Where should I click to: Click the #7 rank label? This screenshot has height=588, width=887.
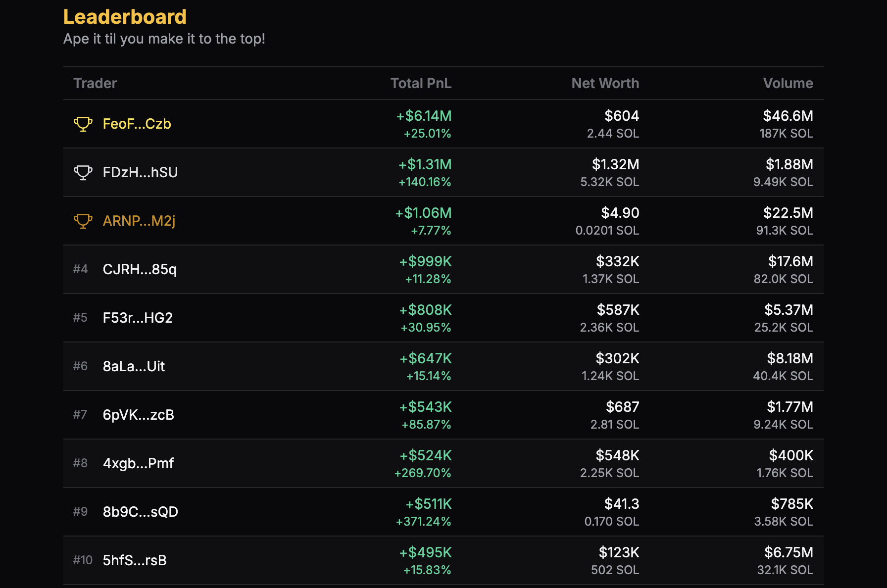pyautogui.click(x=80, y=414)
